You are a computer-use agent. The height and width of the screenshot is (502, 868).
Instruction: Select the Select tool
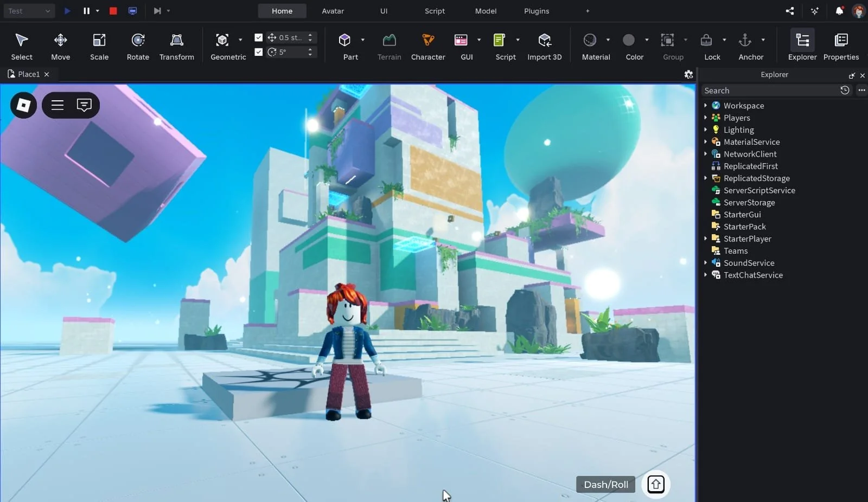(x=22, y=47)
